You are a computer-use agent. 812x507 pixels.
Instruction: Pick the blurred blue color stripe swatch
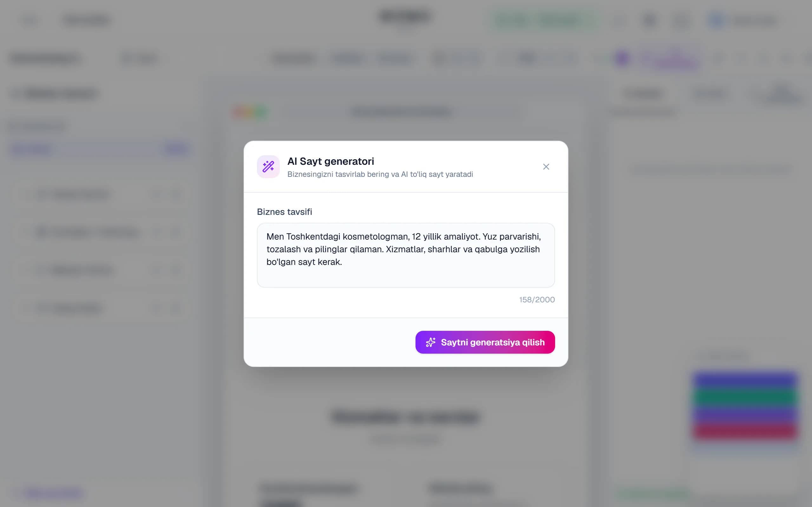[745, 381]
